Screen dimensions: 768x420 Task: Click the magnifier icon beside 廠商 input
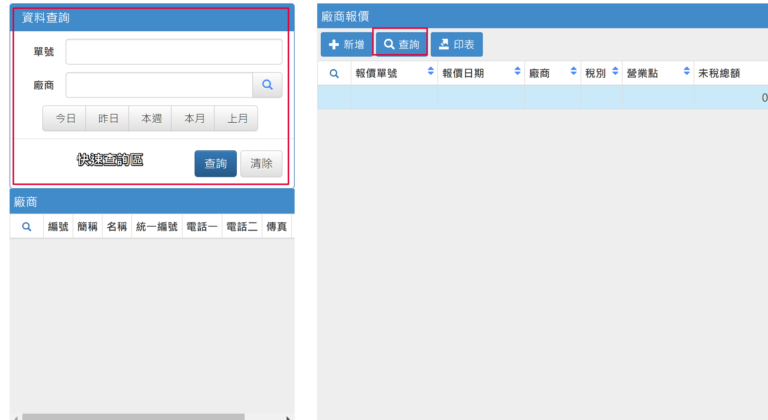tap(267, 85)
